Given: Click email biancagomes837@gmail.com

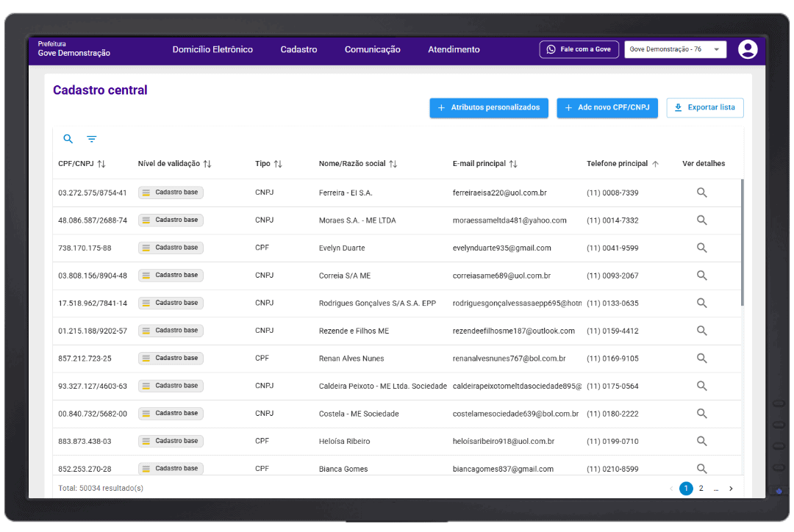Looking at the screenshot, I should tap(503, 470).
